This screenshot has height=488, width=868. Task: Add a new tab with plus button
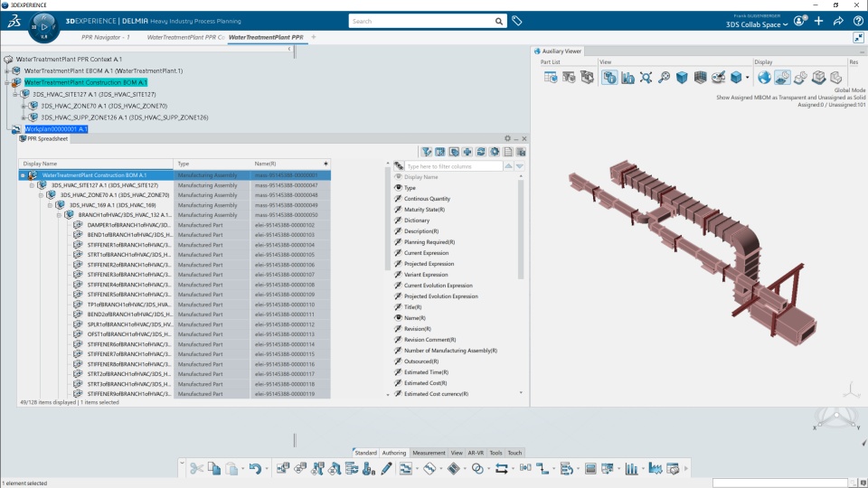click(314, 37)
